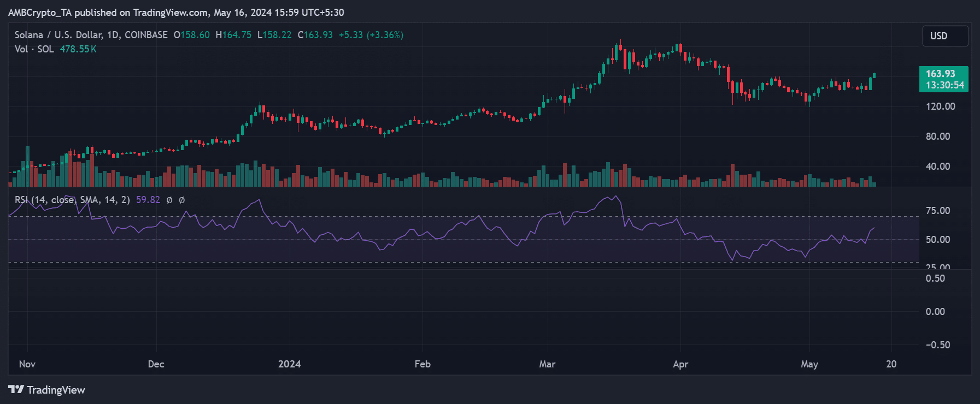
Task: Click the 0.50 axis label
Action: [x=935, y=278]
